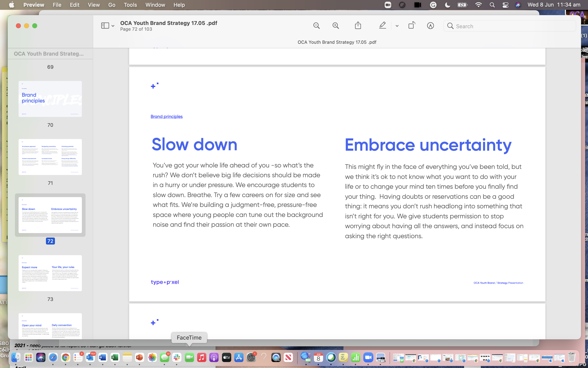Open Google Chrome from the Dock
The width and height of the screenshot is (588, 368).
[x=65, y=357]
